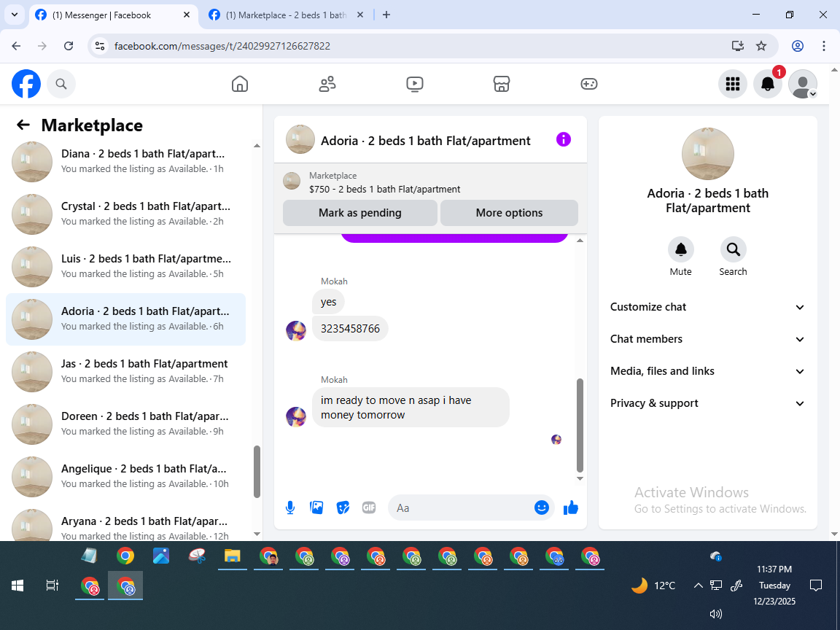840x630 pixels.
Task: Bookmark this page with star icon
Action: coord(761,46)
